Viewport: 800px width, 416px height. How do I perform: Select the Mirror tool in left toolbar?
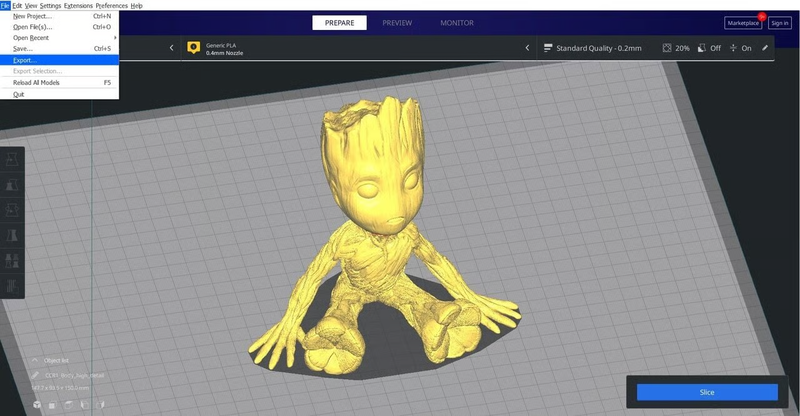coord(12,235)
